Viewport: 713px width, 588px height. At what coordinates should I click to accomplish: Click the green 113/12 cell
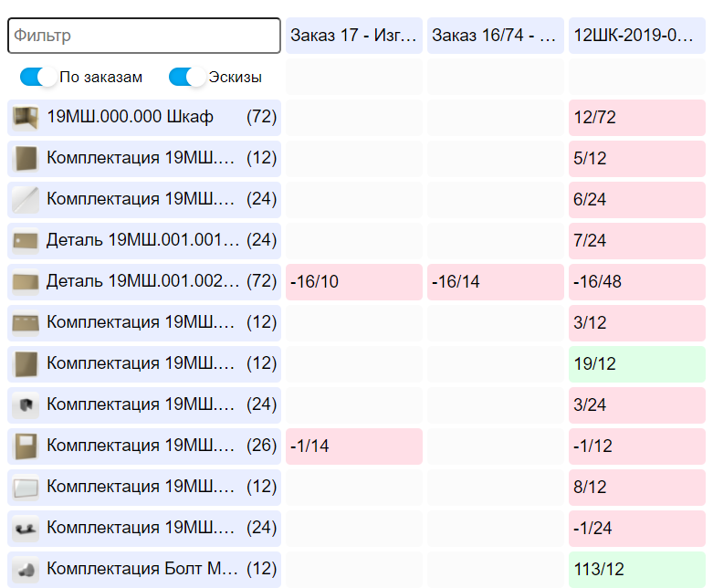pyautogui.click(x=637, y=570)
